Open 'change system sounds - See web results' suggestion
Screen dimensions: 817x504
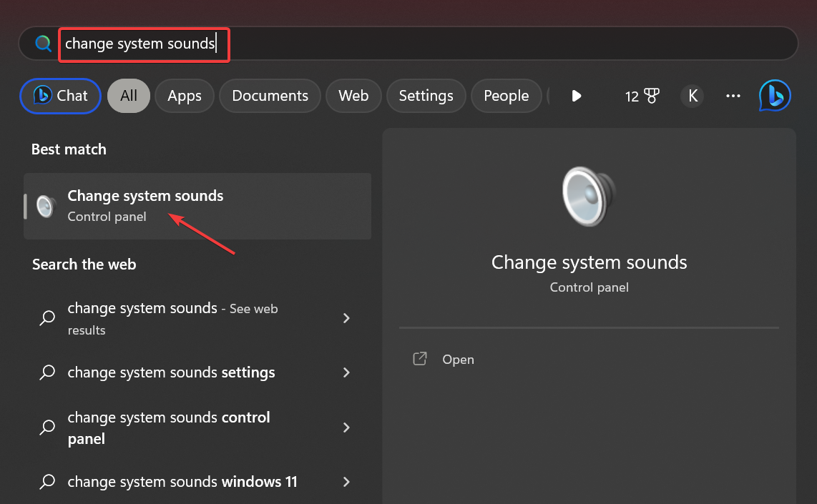[197, 318]
